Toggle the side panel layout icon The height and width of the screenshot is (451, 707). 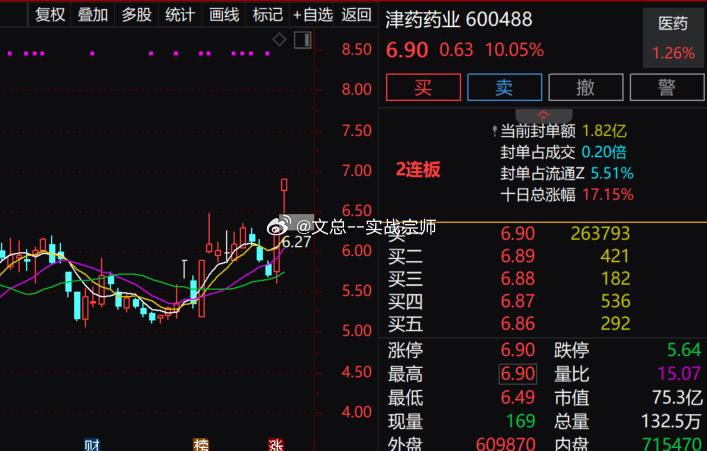click(303, 40)
